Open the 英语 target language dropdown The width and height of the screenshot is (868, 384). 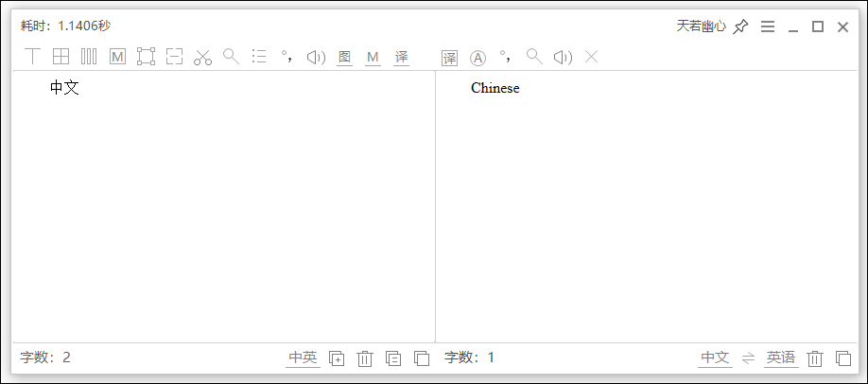(x=781, y=358)
